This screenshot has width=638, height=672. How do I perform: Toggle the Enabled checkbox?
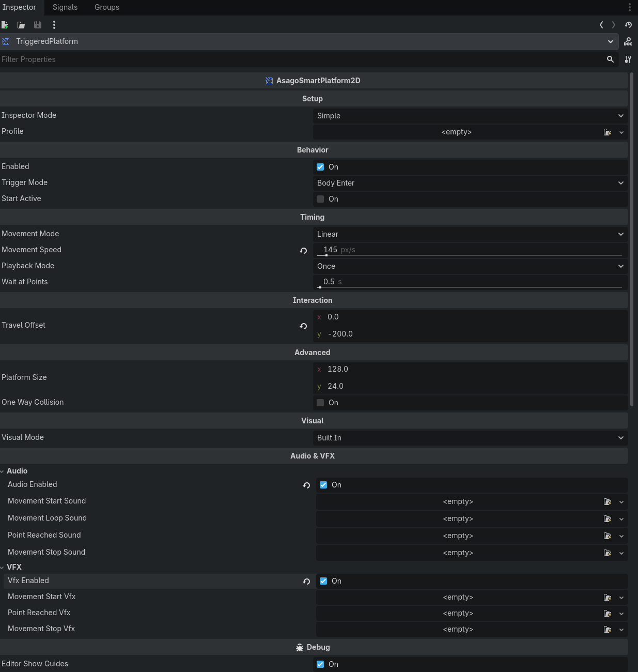click(320, 167)
